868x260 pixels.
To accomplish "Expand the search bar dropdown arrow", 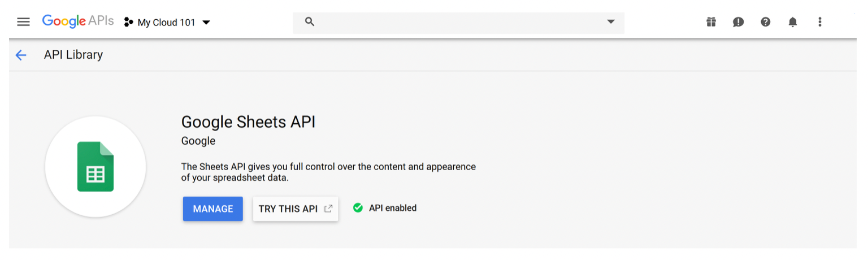I will [610, 22].
